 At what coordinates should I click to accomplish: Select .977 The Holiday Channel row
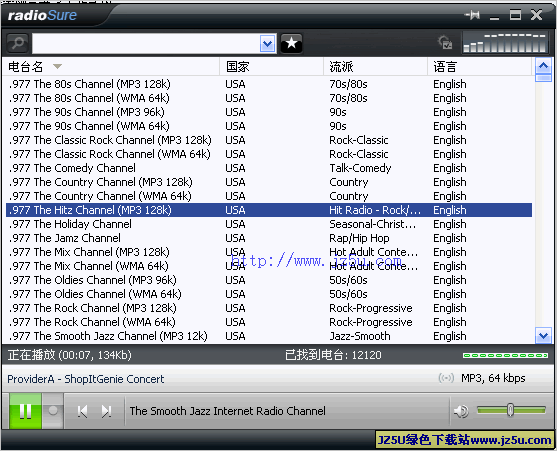point(269,224)
